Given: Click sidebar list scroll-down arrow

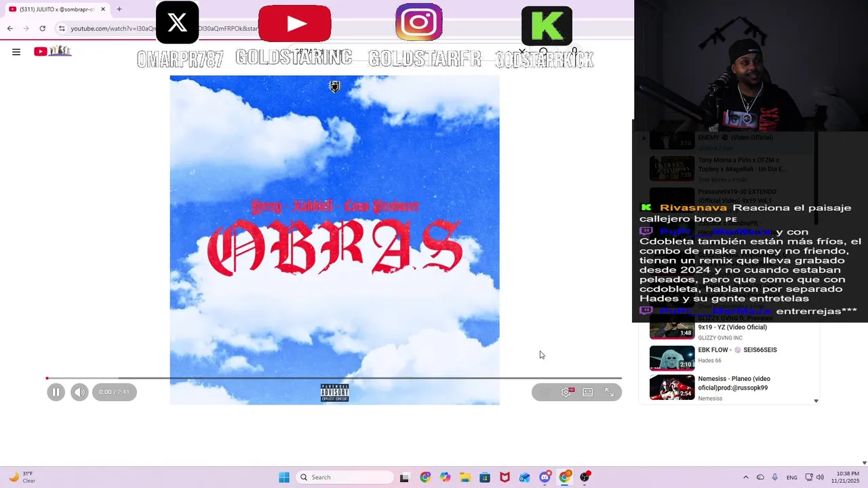Looking at the screenshot, I should (x=816, y=401).
